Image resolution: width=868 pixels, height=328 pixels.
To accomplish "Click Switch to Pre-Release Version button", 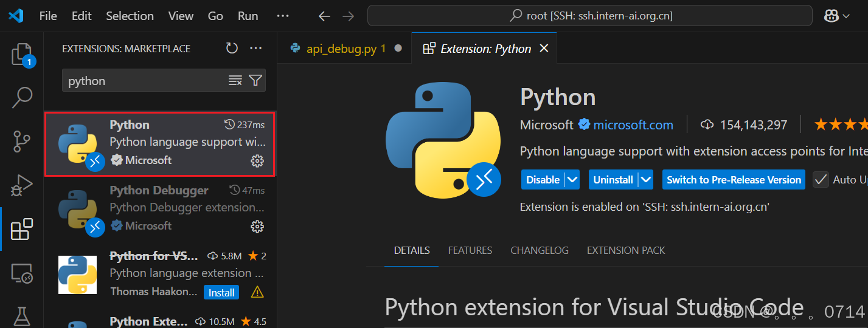I will 734,180.
